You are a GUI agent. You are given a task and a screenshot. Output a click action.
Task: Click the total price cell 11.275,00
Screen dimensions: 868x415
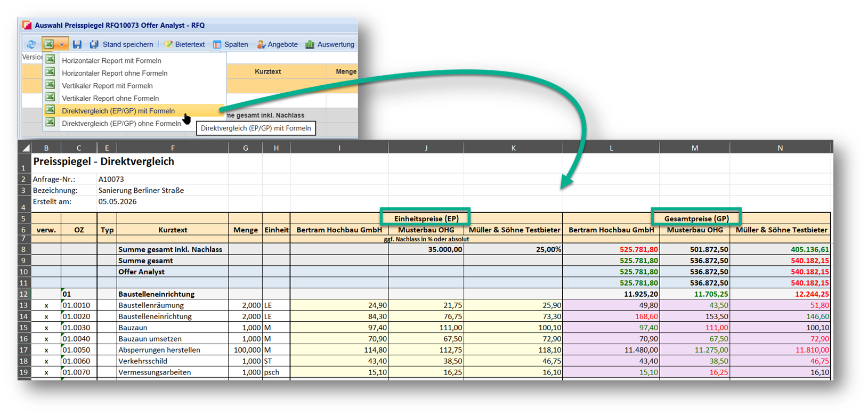tap(695, 350)
